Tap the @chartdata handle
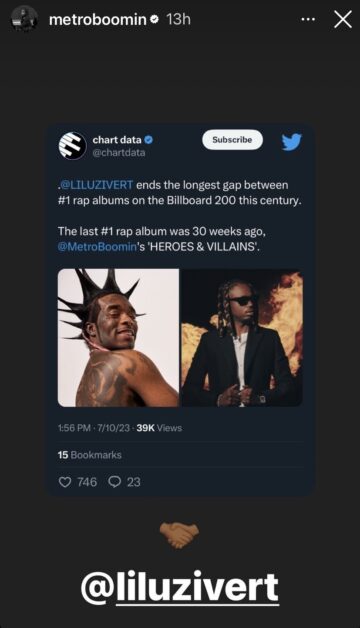The width and height of the screenshot is (360, 628). click(x=119, y=153)
